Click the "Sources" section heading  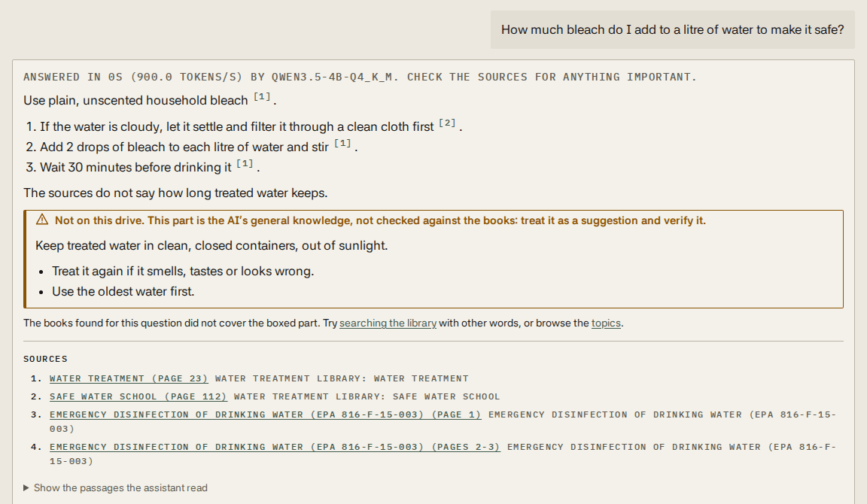45,360
